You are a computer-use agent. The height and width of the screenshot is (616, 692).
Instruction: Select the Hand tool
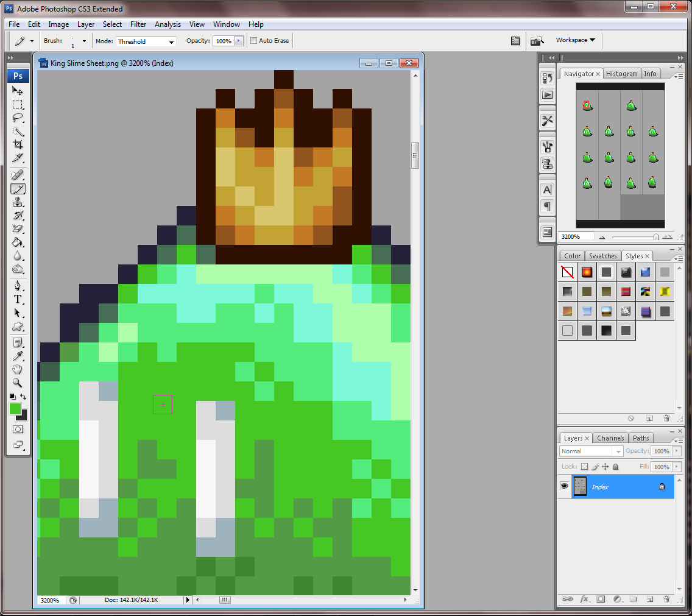tap(18, 369)
